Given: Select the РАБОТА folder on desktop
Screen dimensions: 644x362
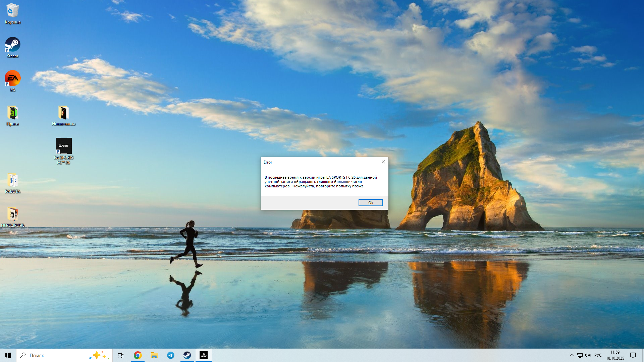Looking at the screenshot, I should tap(12, 183).
